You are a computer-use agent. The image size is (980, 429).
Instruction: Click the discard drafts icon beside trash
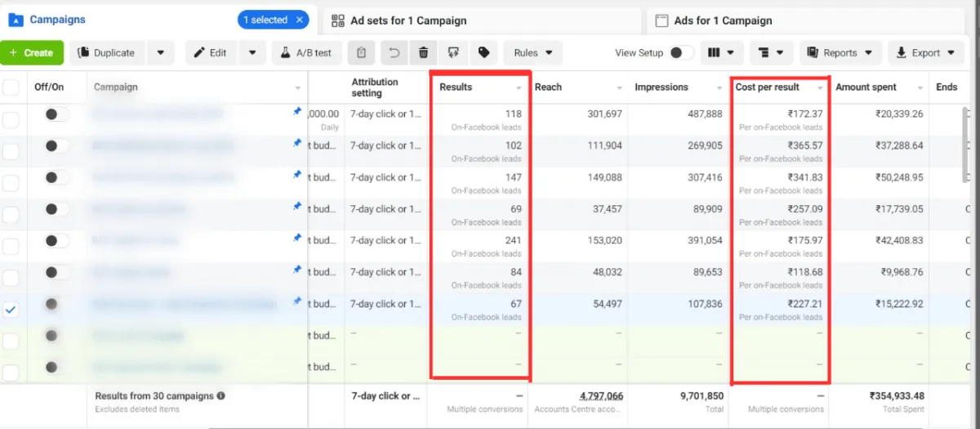[452, 53]
